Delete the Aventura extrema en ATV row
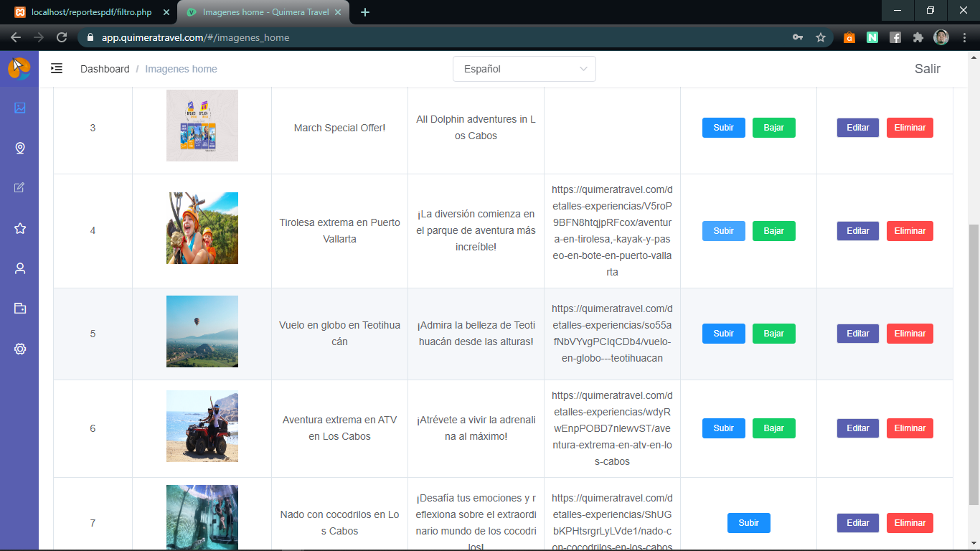The height and width of the screenshot is (551, 980). [x=910, y=428]
